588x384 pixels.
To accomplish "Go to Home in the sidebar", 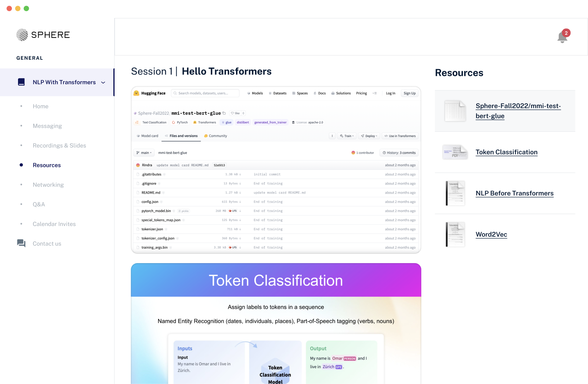I will tap(40, 106).
